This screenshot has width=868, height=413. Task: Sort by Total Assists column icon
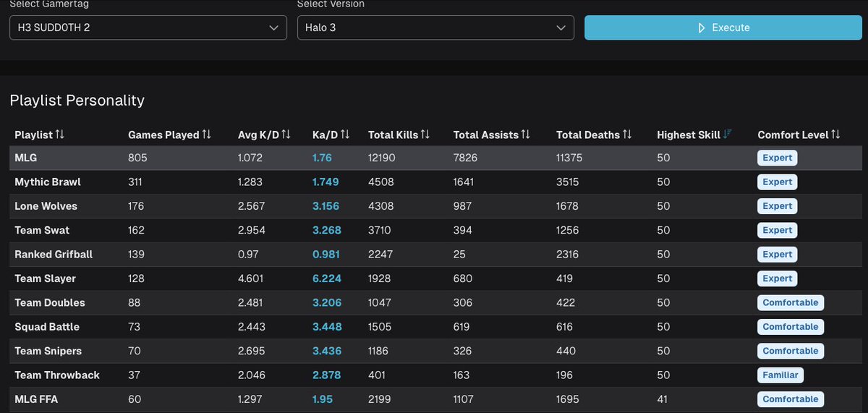tap(525, 135)
